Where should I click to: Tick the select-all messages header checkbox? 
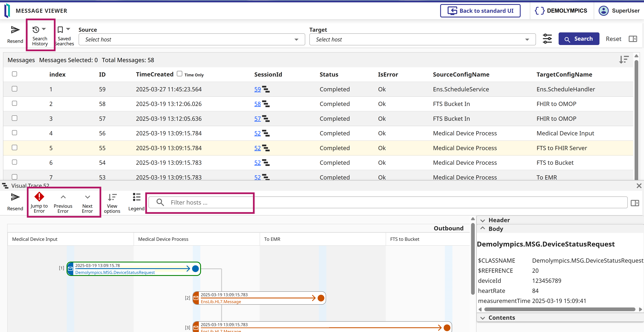point(14,74)
